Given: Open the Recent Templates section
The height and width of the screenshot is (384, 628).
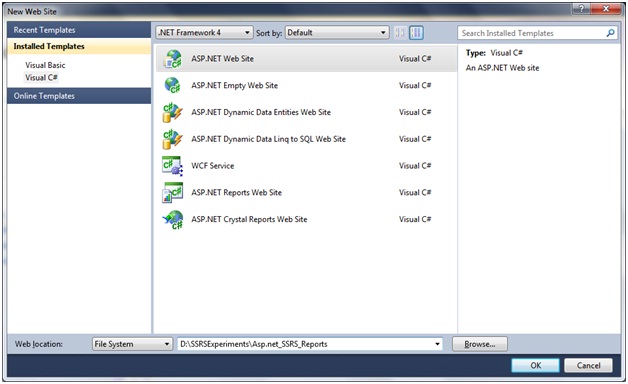Looking at the screenshot, I should (79, 30).
